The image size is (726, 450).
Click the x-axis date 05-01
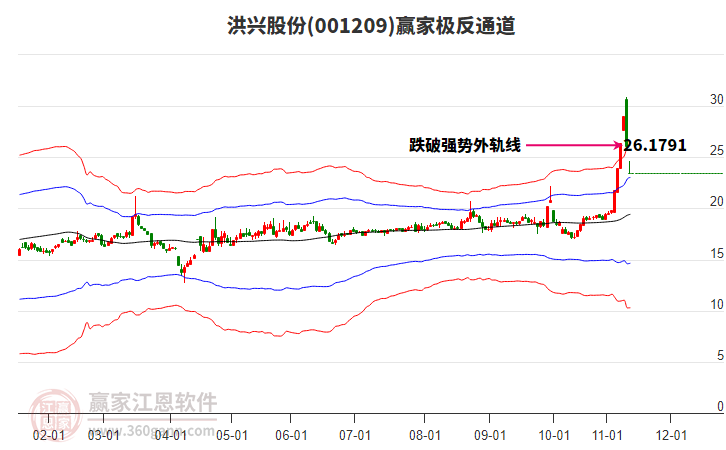232,436
